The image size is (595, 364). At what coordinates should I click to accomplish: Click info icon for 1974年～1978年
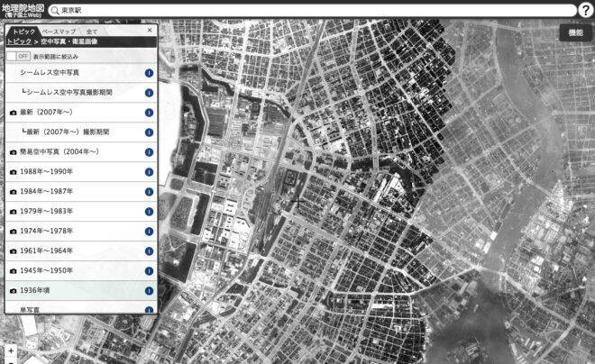pos(149,232)
